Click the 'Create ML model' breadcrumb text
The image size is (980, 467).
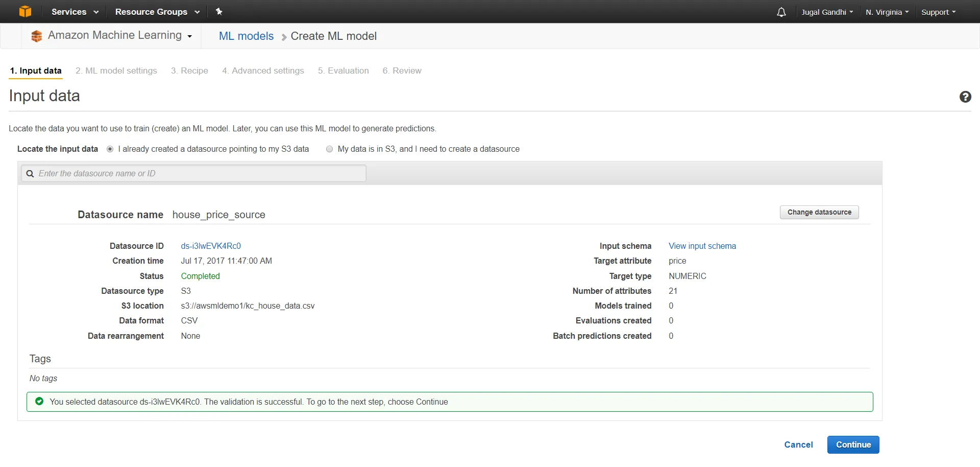(333, 36)
